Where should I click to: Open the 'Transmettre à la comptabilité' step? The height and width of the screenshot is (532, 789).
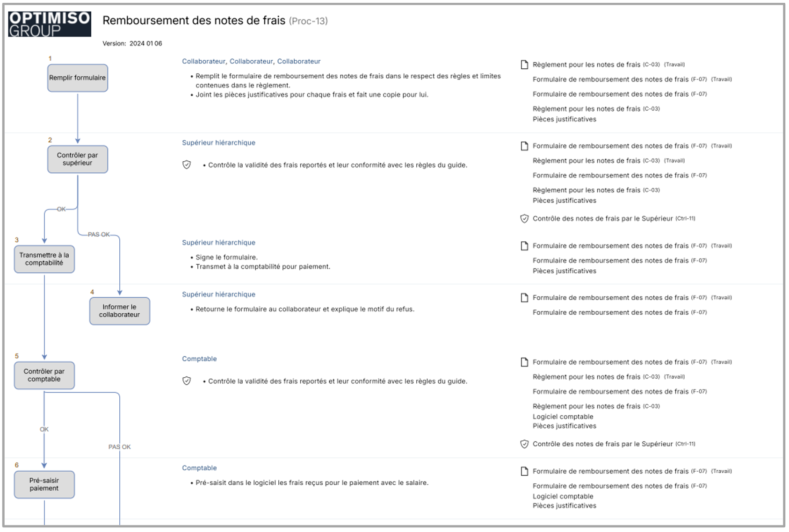click(44, 259)
